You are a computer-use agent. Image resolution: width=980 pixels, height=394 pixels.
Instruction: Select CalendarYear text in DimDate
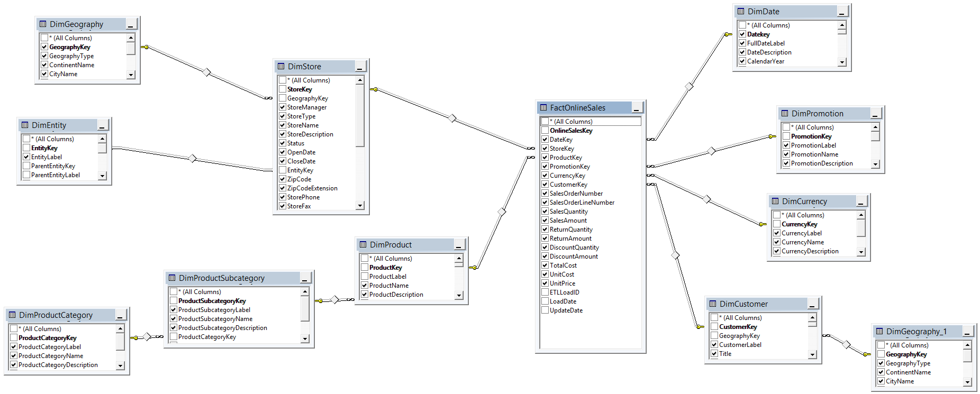(x=766, y=61)
